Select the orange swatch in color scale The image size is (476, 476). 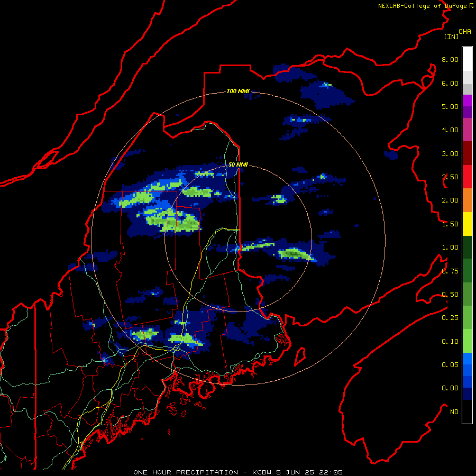tap(467, 200)
